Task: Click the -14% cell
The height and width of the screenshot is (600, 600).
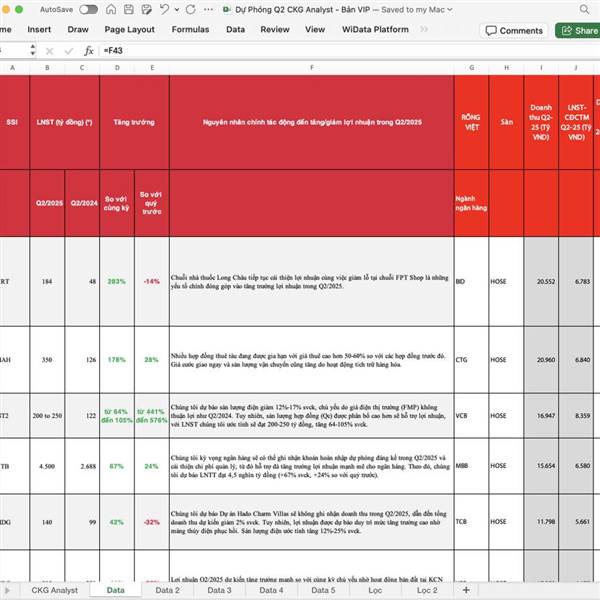Action: coord(152,282)
